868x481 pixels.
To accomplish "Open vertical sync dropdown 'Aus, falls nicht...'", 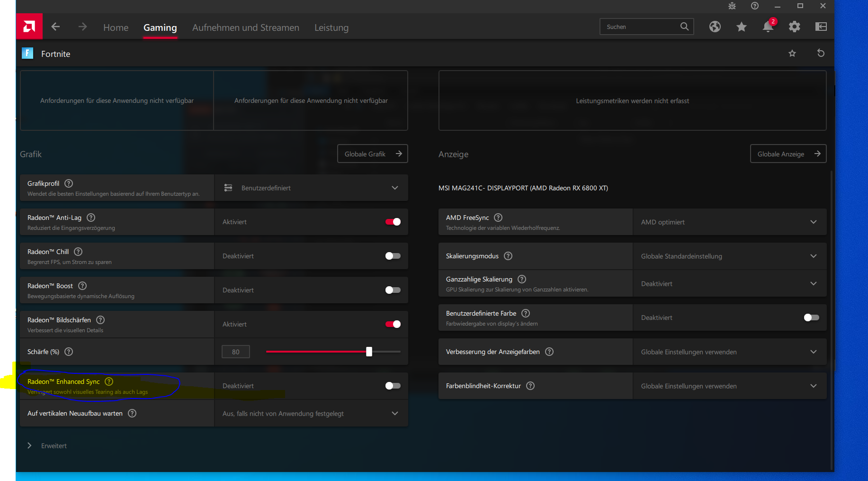I will pos(311,413).
